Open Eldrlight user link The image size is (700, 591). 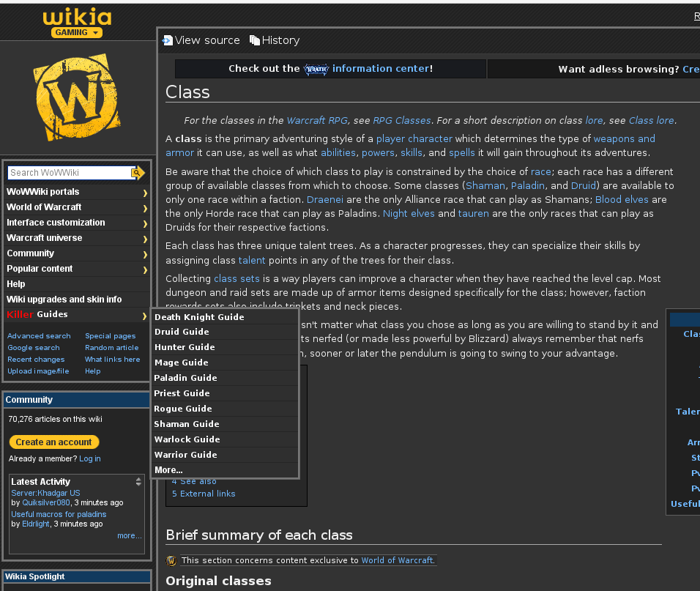(x=36, y=524)
